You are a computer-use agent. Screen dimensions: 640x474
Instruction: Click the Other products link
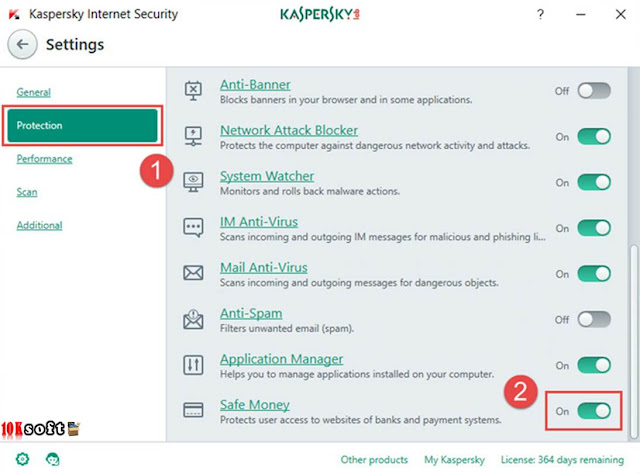click(x=374, y=460)
